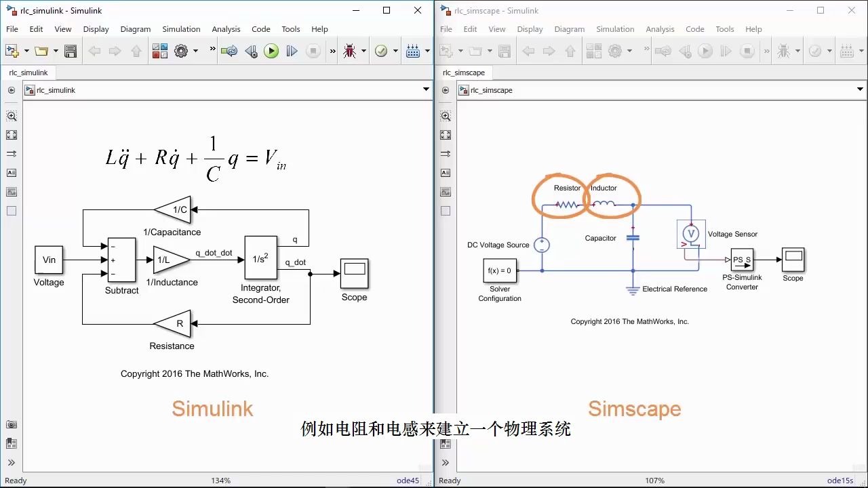Click Hide/Show Model Browser icon in rlc_simscape
868x488 pixels.
point(446,90)
